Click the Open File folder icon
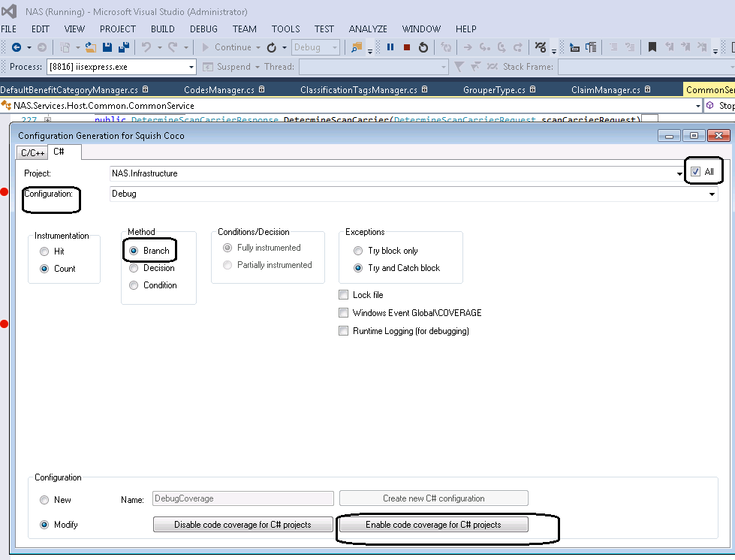The image size is (735, 560). (x=90, y=47)
